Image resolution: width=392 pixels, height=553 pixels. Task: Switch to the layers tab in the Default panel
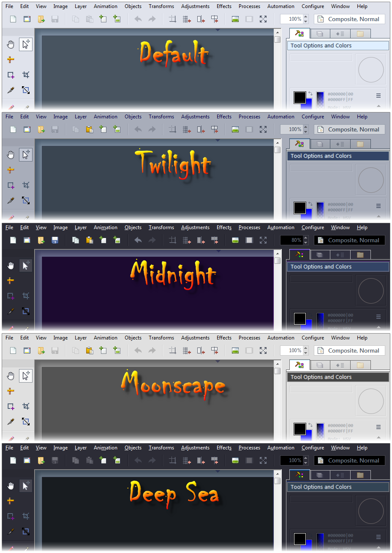[x=320, y=34]
